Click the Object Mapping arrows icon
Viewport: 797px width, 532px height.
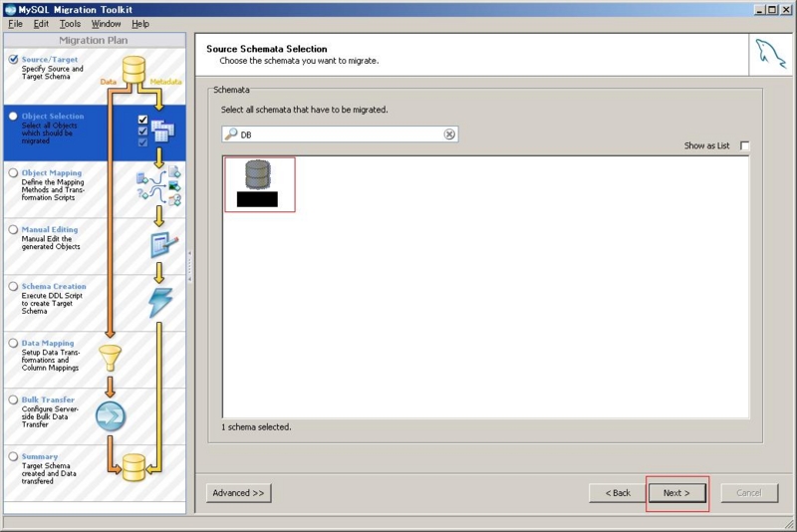point(158,186)
